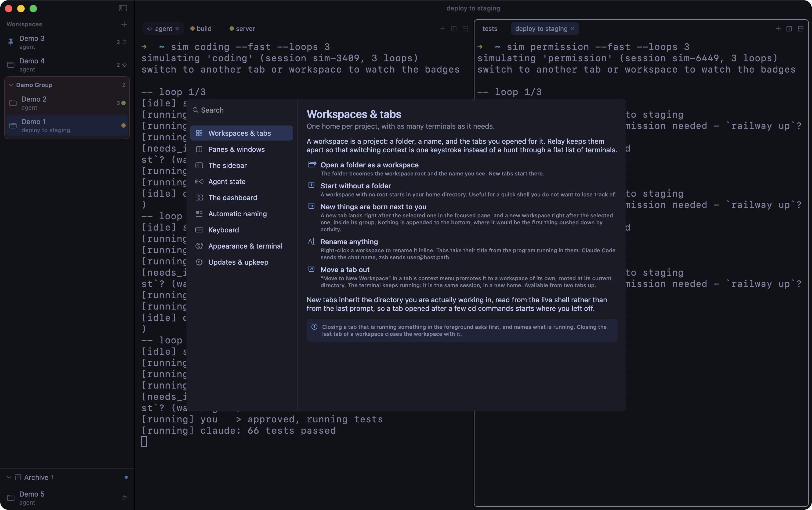Click the Workspaces & tabs page heading

click(354, 114)
